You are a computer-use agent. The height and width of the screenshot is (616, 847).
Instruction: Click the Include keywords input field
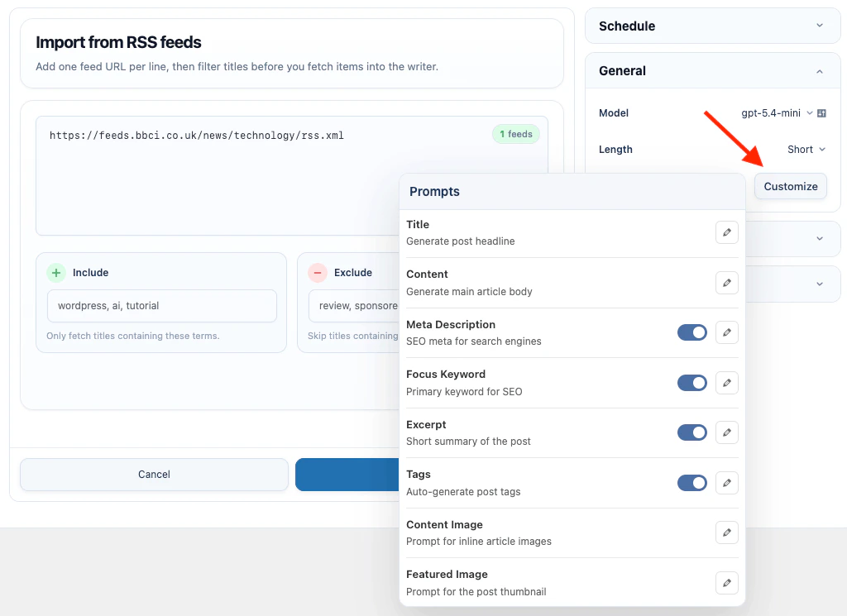click(162, 306)
